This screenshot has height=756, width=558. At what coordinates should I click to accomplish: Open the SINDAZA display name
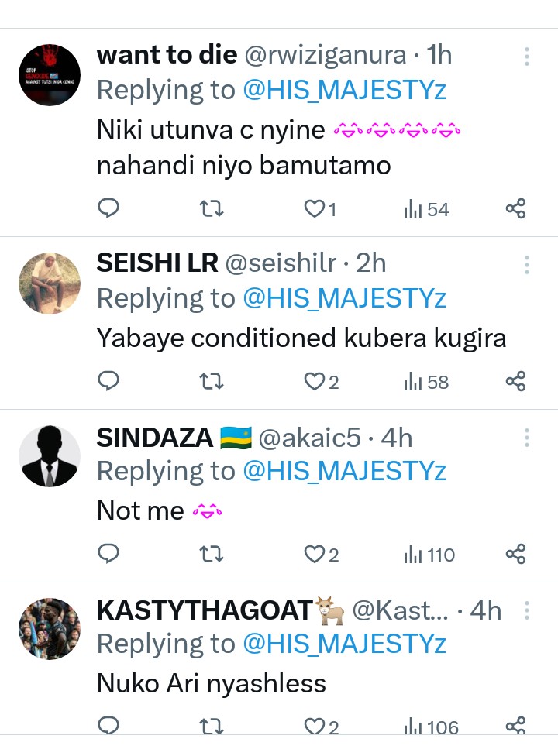pyautogui.click(x=154, y=438)
